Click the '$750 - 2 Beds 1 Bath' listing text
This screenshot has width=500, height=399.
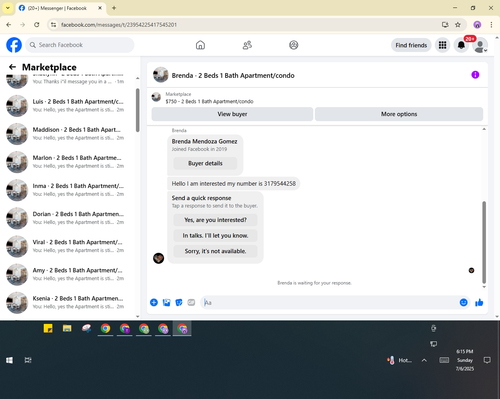(x=209, y=101)
